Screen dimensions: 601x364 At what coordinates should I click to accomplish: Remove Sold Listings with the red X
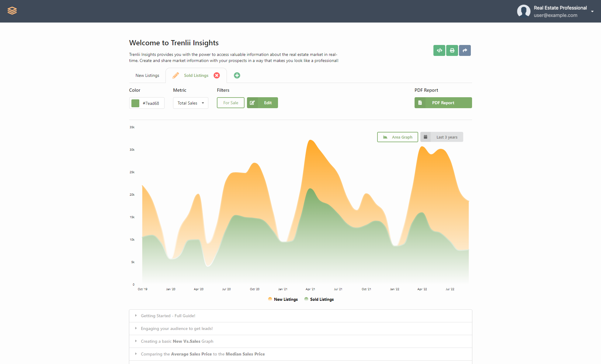(217, 75)
